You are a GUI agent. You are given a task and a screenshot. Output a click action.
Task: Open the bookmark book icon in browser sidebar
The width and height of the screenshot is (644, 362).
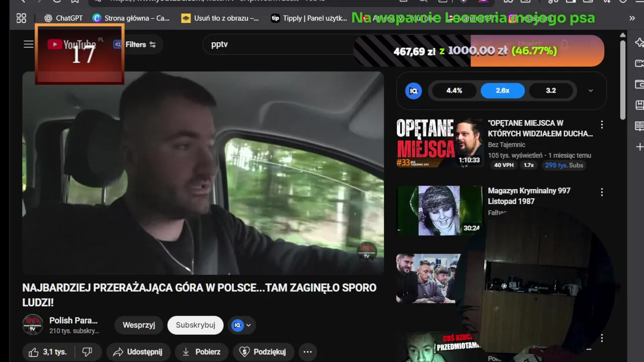[x=639, y=105]
